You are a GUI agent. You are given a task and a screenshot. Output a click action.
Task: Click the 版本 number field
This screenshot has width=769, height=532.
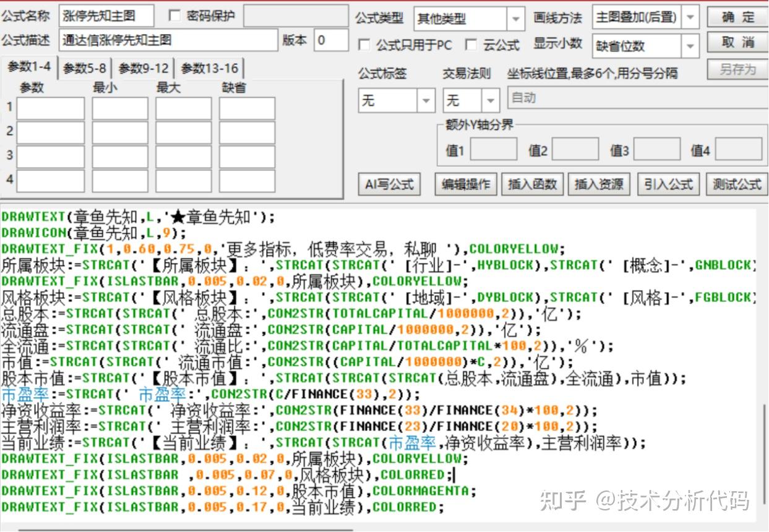[331, 40]
